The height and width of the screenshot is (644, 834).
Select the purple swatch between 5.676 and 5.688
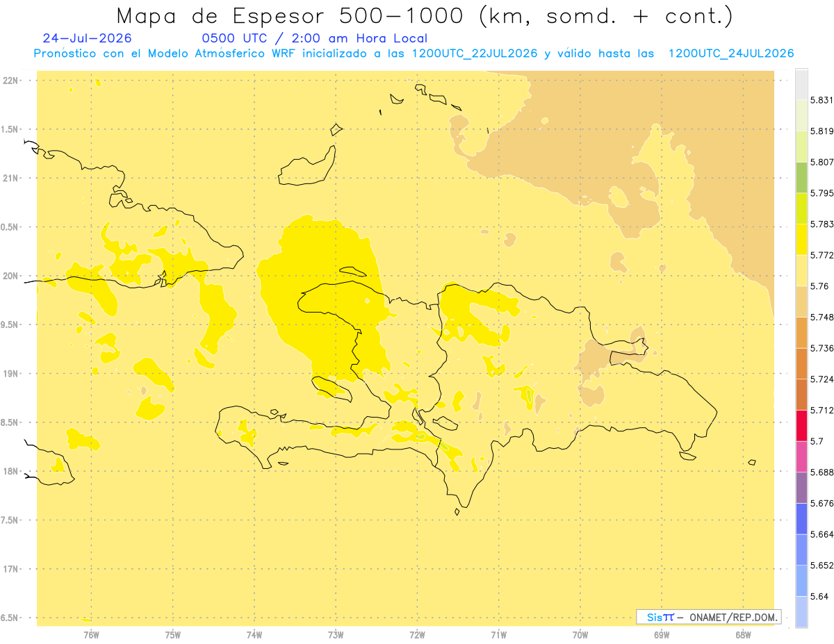801,488
